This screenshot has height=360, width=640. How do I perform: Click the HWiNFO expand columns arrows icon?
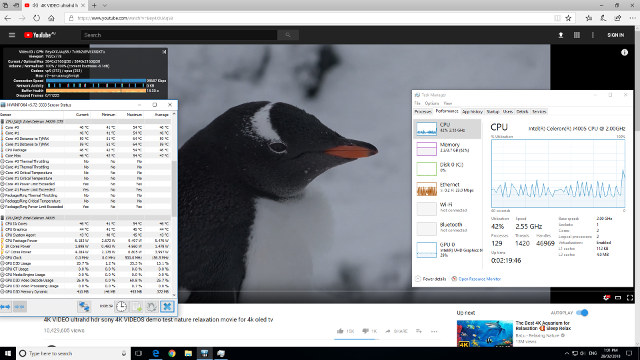6,307
